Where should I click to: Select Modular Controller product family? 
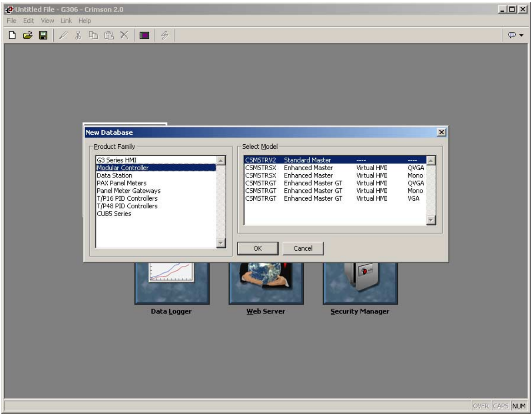click(x=156, y=168)
